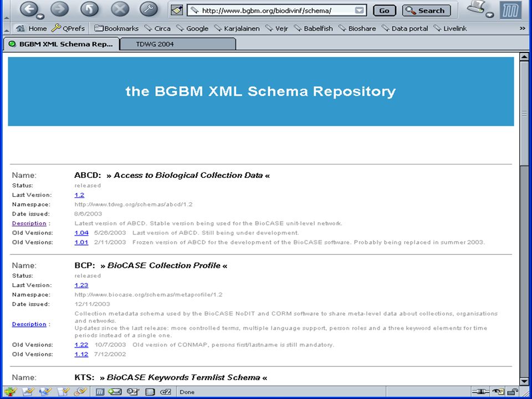Open the BCP Description link
532x399 pixels.
[29, 324]
